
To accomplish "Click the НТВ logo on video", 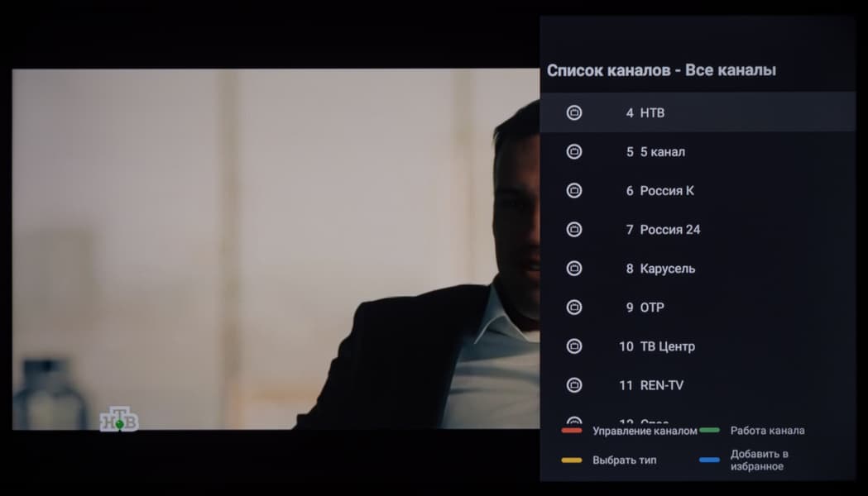I will click(x=119, y=419).
